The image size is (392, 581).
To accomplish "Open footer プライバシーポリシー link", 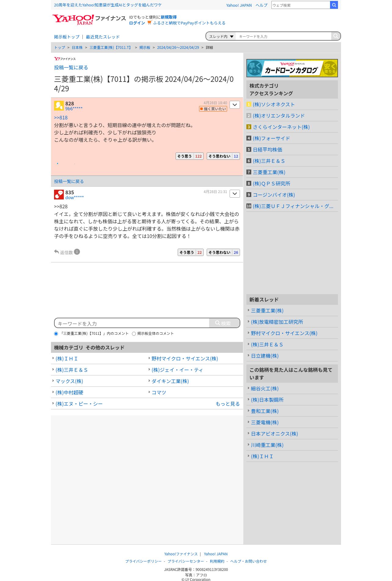I will [143, 561].
